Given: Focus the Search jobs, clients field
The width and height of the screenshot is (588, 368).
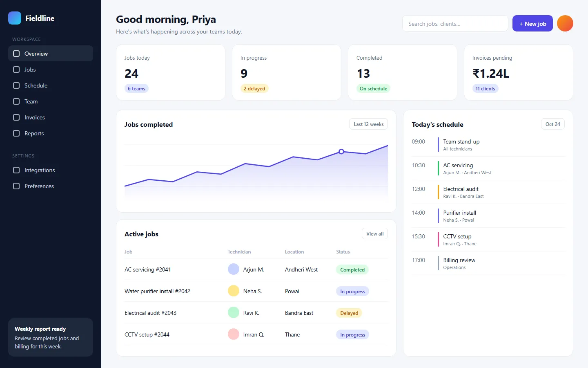Looking at the screenshot, I should 455,23.
